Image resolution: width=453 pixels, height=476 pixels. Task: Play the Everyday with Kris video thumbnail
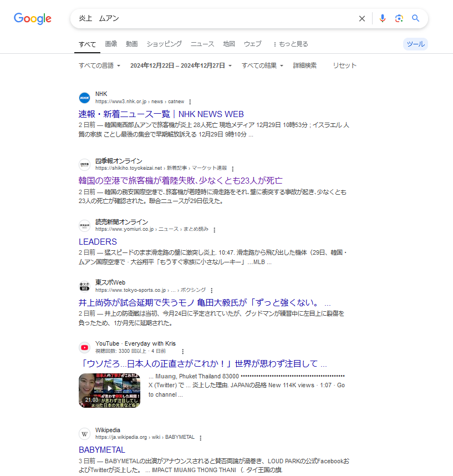pyautogui.click(x=109, y=391)
